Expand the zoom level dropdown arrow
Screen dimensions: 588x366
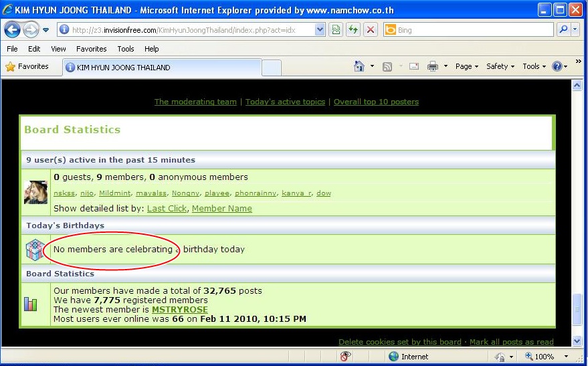566,356
